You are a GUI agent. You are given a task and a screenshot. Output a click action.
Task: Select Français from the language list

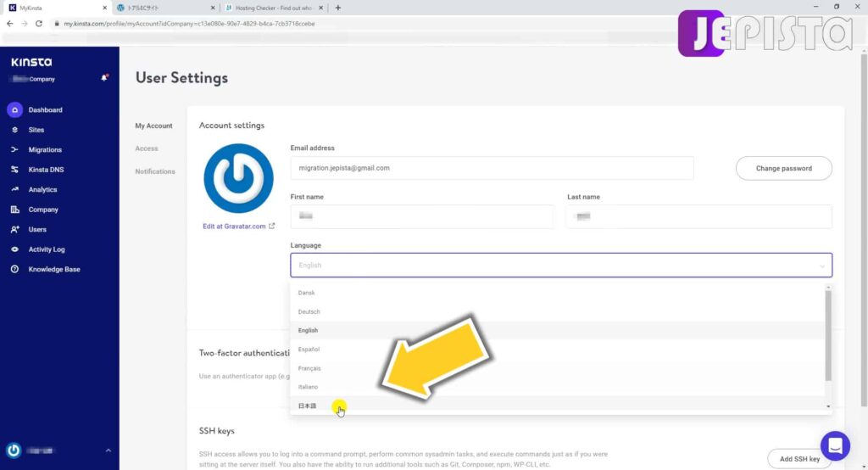coord(557,368)
